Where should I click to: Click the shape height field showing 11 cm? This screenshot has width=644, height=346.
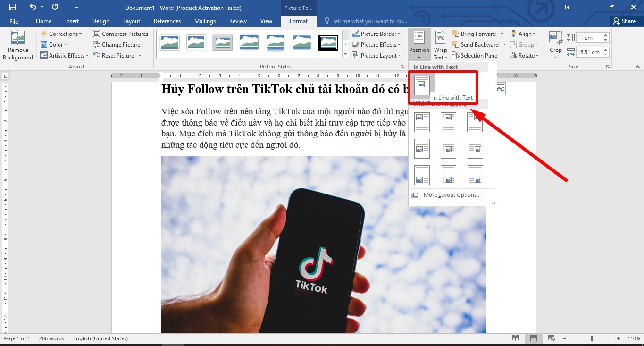588,38
